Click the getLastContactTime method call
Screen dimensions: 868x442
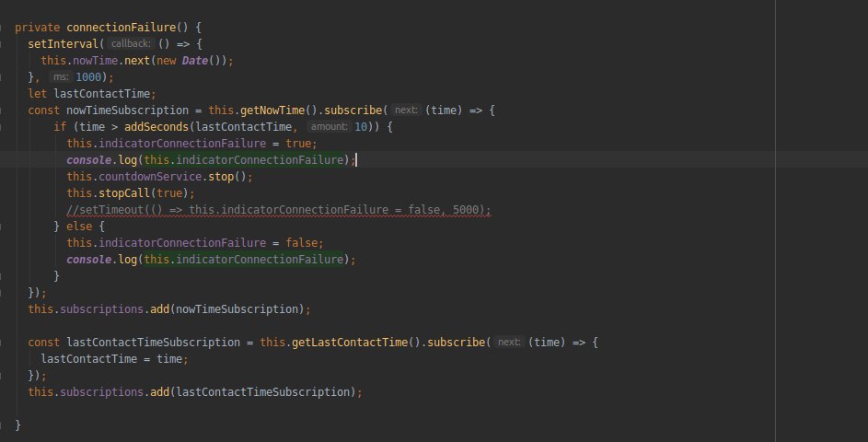(x=350, y=343)
